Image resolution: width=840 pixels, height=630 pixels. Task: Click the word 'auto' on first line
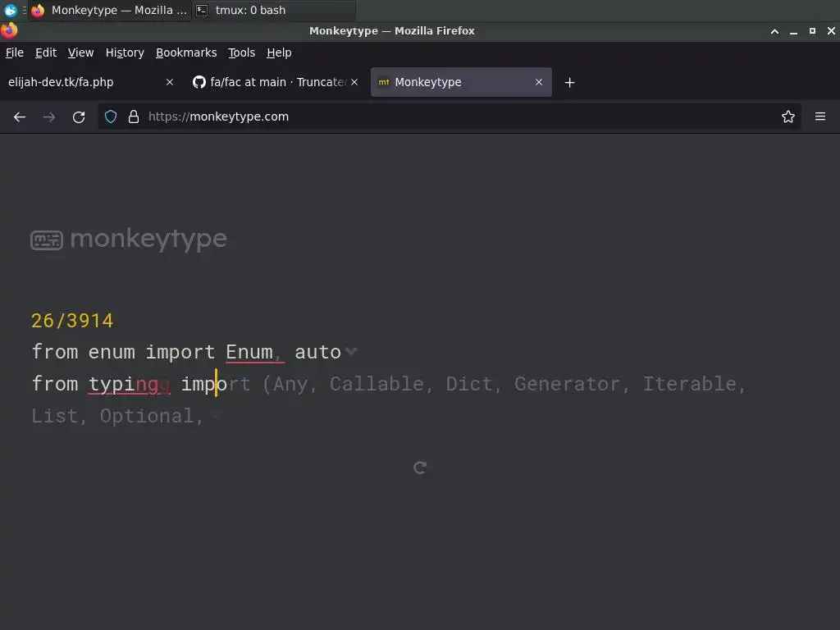coord(317,352)
